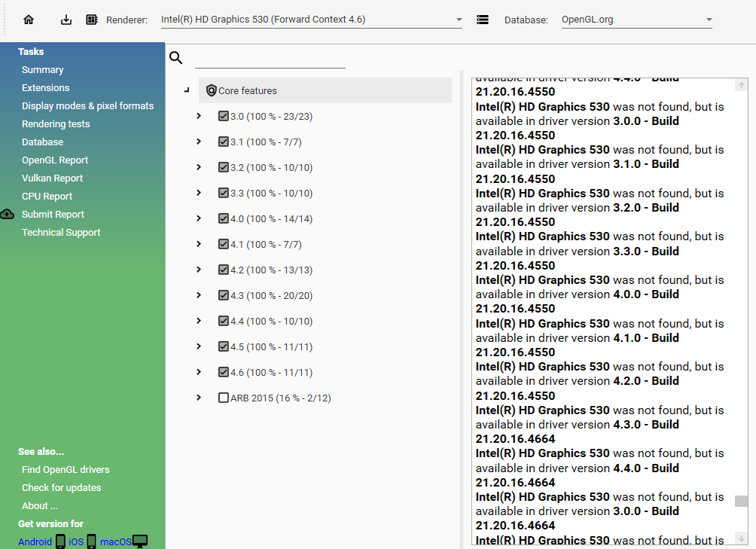Viewport: 756px width, 549px height.
Task: Toggle the 4.0 core version checkbox
Action: tap(223, 218)
